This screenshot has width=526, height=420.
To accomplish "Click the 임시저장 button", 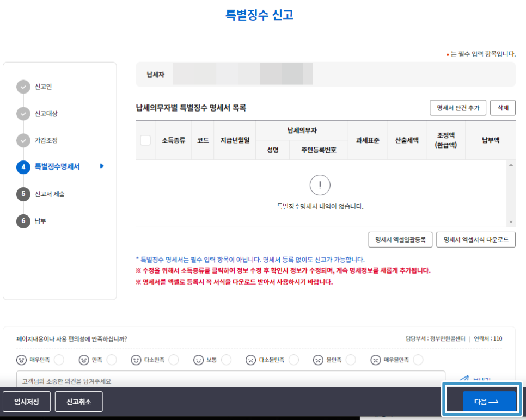I will [x=27, y=402].
